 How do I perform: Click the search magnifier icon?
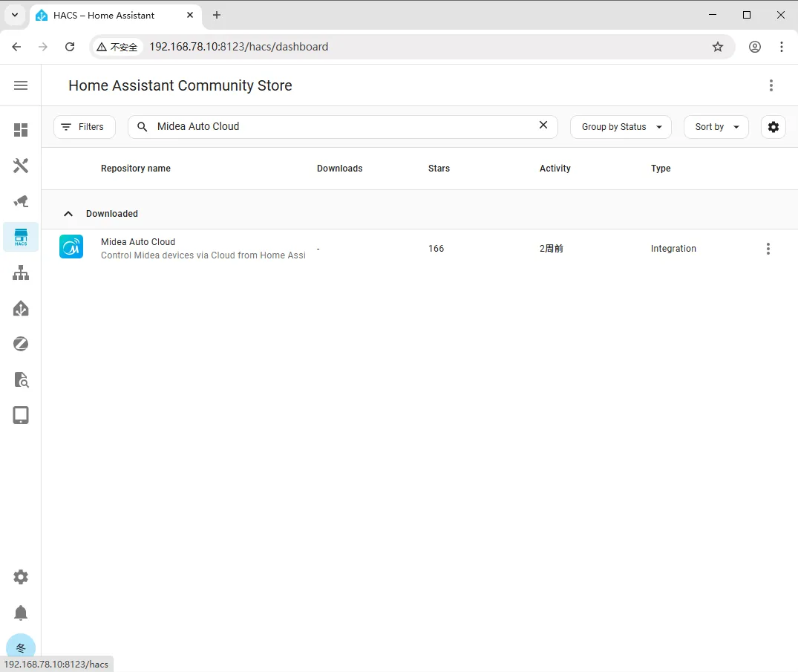pyautogui.click(x=143, y=127)
